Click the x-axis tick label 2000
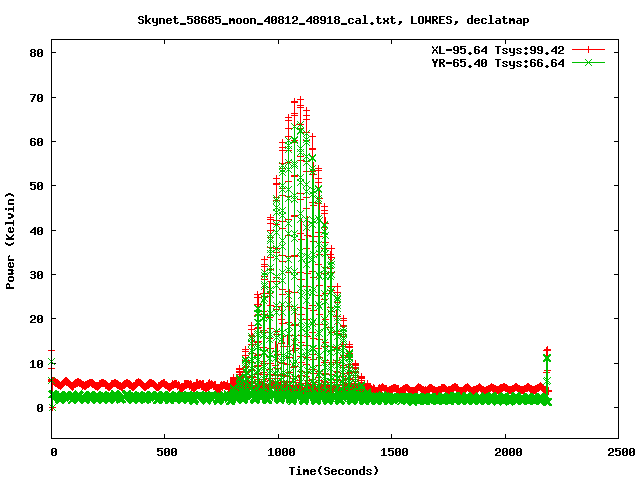The width and height of the screenshot is (640, 480). pos(508,452)
